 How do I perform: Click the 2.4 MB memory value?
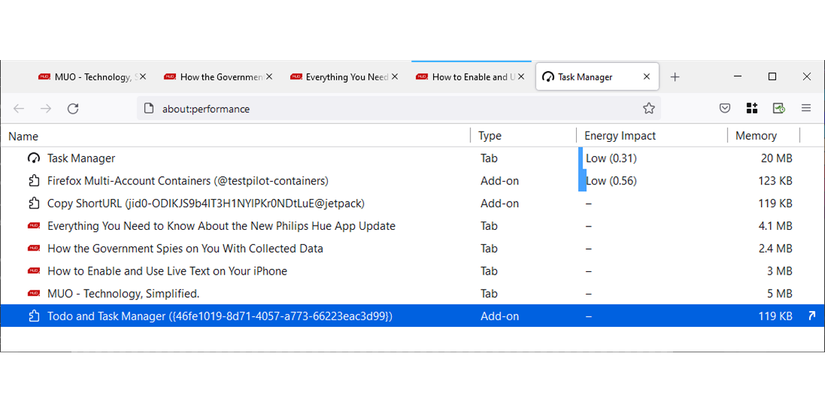click(776, 248)
